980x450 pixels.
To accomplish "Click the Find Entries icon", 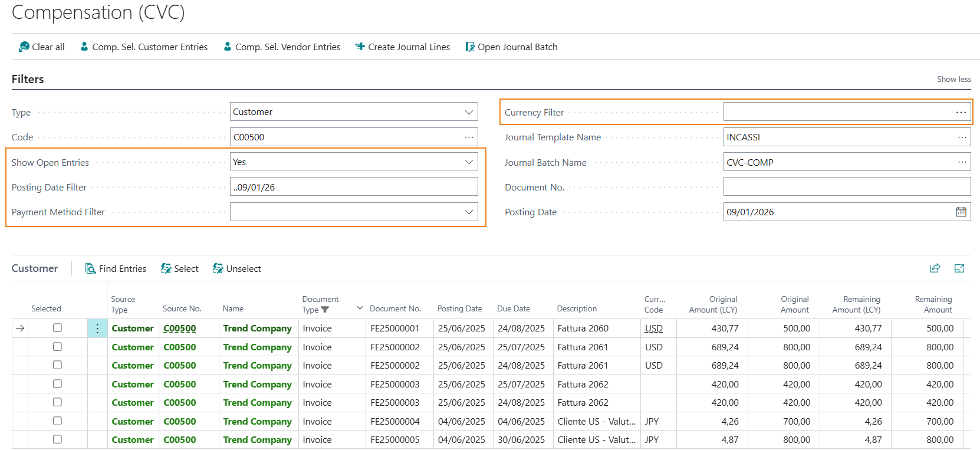I will tap(90, 268).
